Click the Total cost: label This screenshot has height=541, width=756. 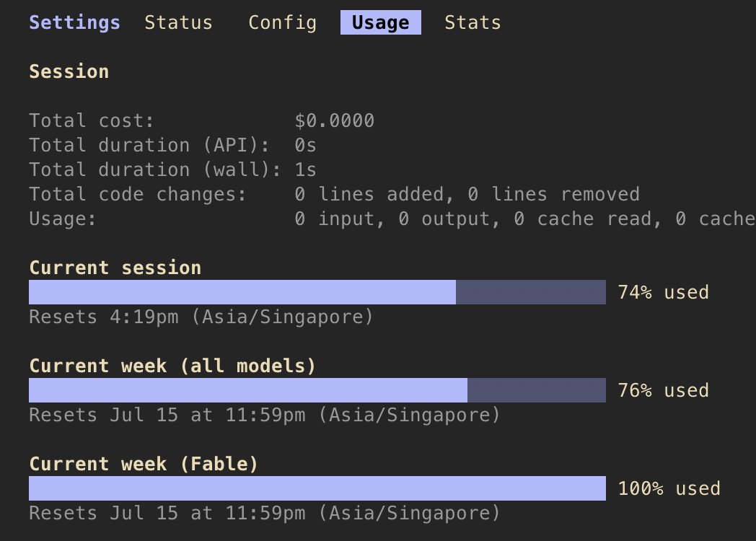(92, 120)
